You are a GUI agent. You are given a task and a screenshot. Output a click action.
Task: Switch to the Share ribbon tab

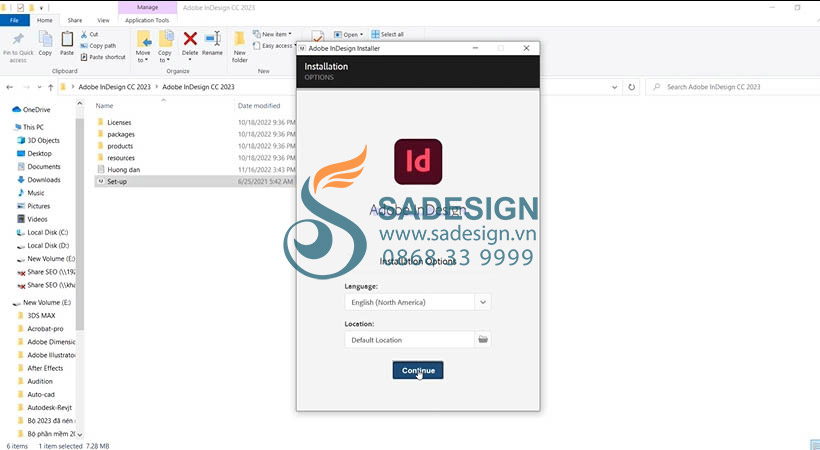[x=75, y=20]
